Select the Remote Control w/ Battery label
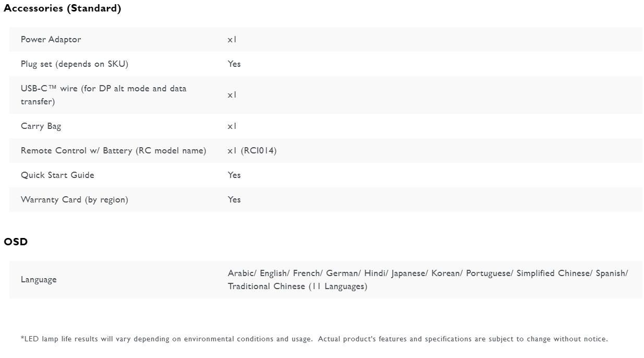This screenshot has height=358, width=644. pyautogui.click(x=113, y=151)
